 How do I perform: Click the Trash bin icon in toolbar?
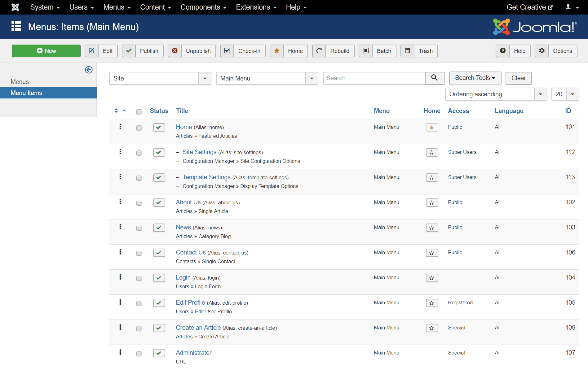pyautogui.click(x=408, y=51)
